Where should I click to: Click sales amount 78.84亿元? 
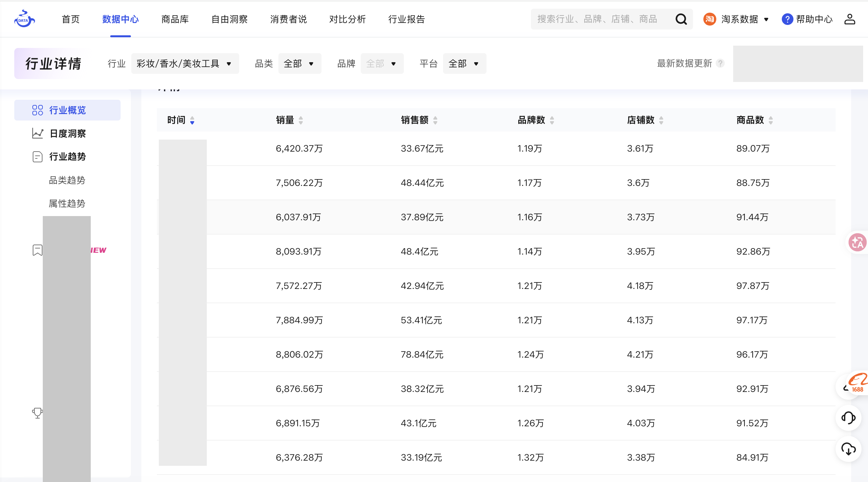coord(422,354)
